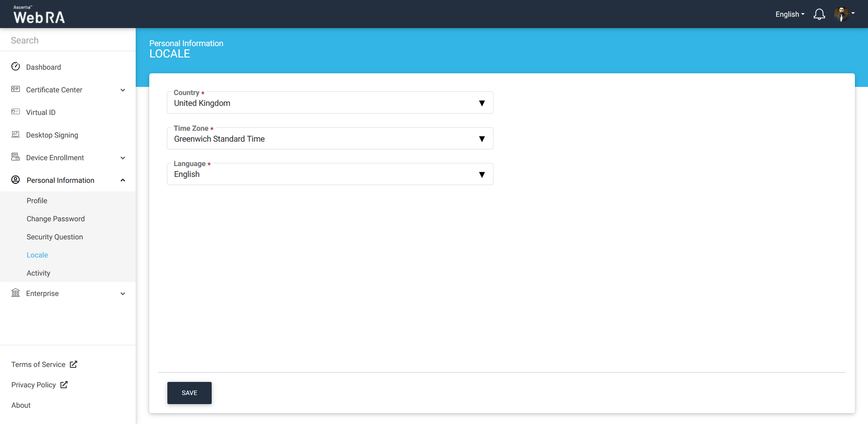868x424 pixels.
Task: Open the Privacy Policy link
Action: (x=34, y=385)
